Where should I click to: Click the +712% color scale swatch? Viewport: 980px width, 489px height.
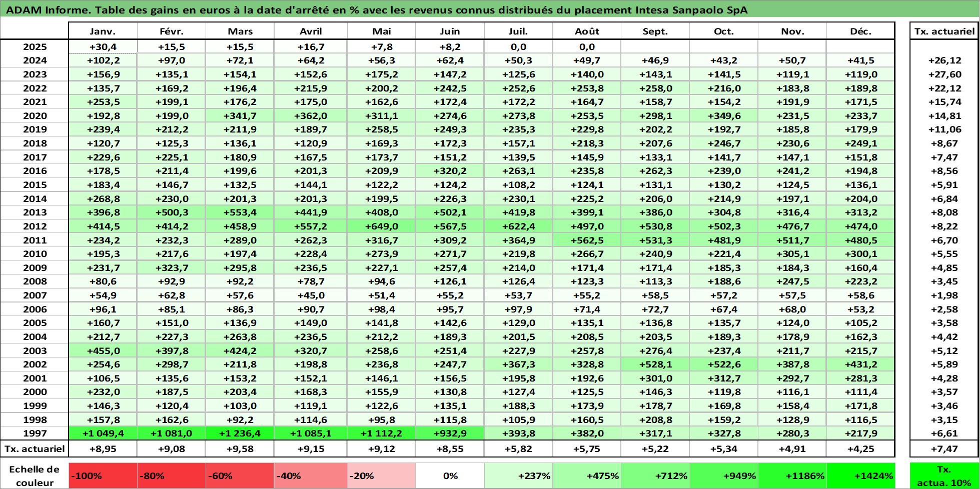[655, 475]
